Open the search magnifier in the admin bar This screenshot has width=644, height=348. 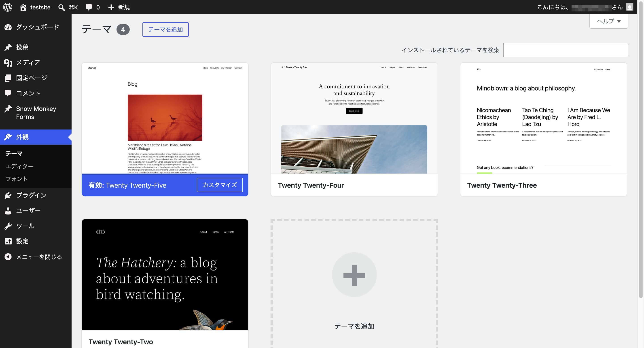pyautogui.click(x=61, y=7)
